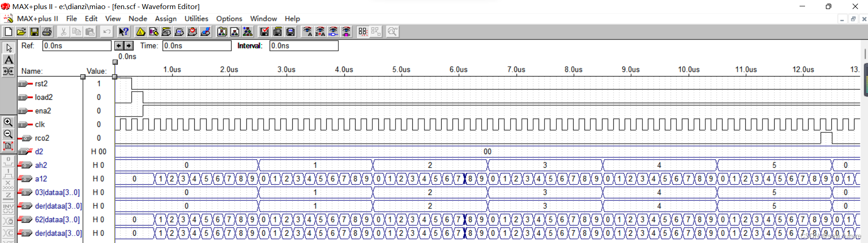Click the fourth eye search toolbar icon
This screenshot has height=243, width=868.
[347, 32]
